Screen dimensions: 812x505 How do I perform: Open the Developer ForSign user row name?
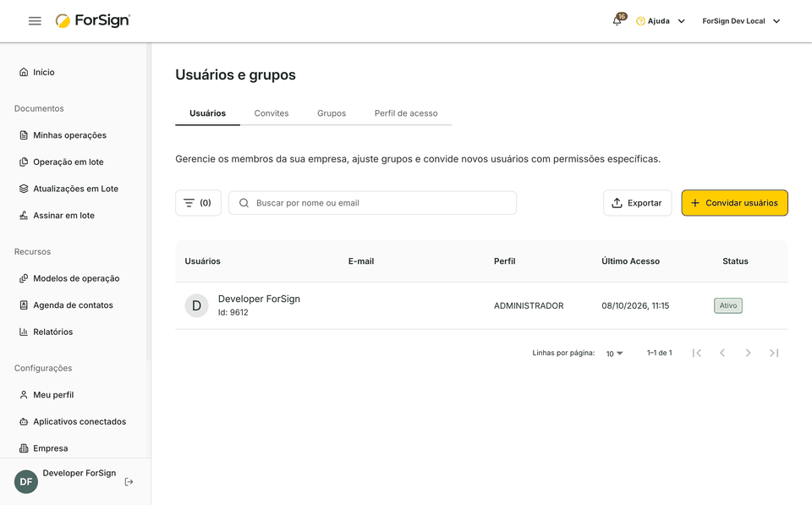(x=259, y=299)
